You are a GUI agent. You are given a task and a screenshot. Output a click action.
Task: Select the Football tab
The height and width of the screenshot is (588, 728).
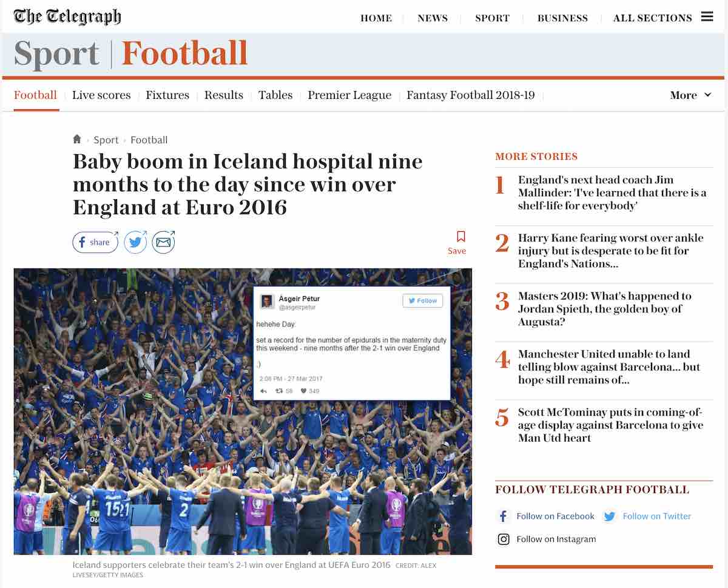click(35, 95)
